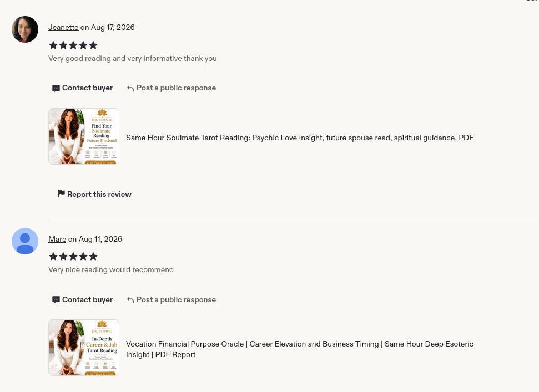Image resolution: width=539 pixels, height=392 pixels.
Task: Open the Jeanette reviewer name link
Action: pos(63,28)
